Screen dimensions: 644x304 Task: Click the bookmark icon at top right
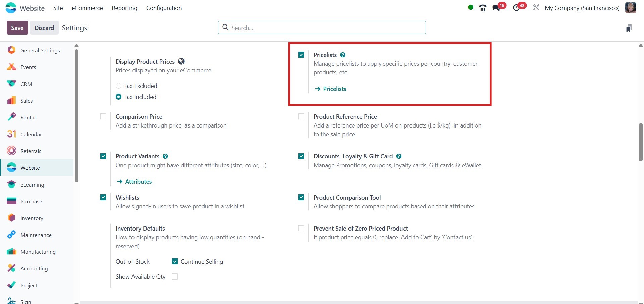point(629,28)
